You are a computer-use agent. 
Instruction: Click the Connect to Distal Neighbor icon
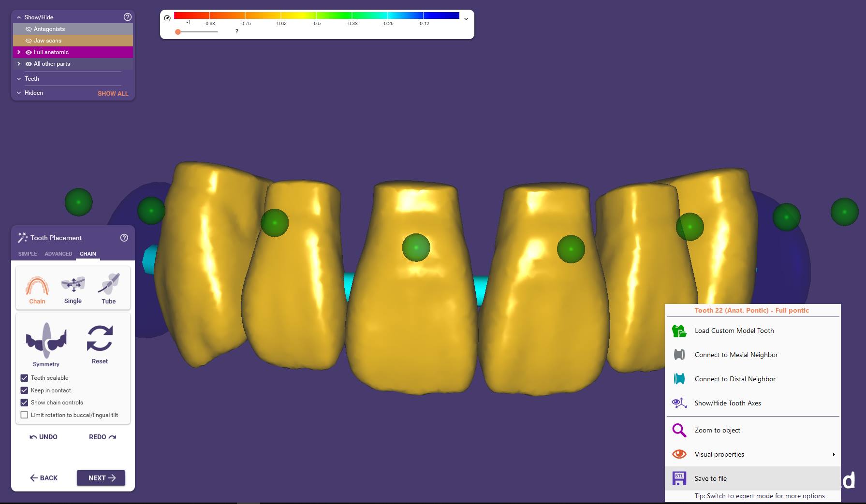pyautogui.click(x=679, y=379)
